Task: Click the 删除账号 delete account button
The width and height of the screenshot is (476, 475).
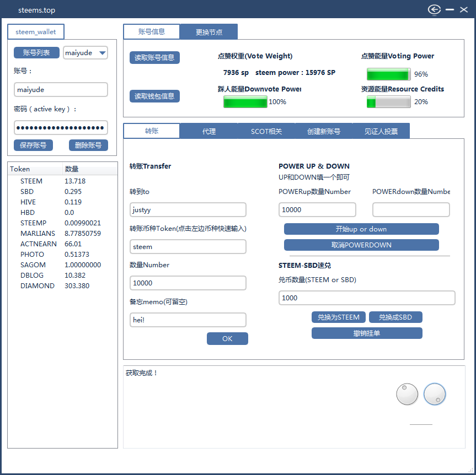Action: click(88, 145)
